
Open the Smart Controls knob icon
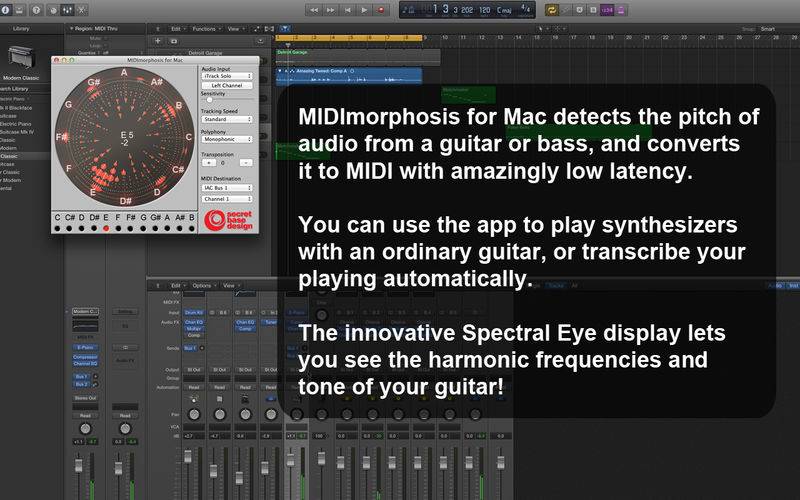[x=53, y=10]
